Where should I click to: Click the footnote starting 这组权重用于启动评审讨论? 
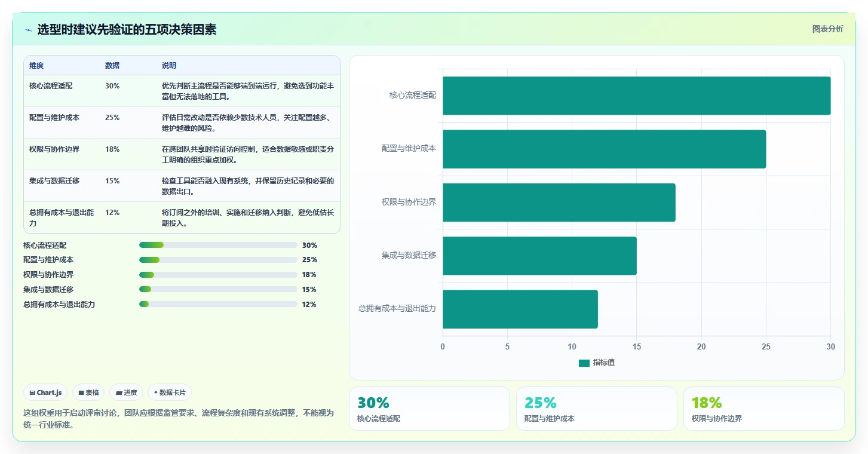[x=179, y=419]
